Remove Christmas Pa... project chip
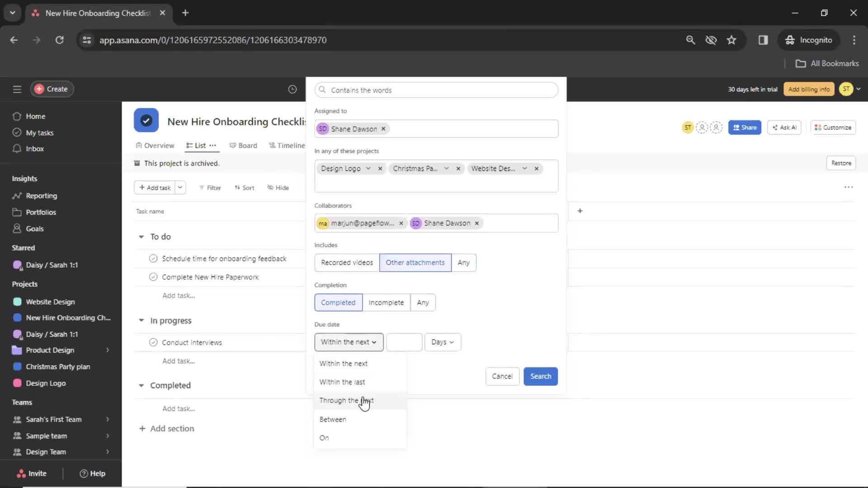The width and height of the screenshot is (868, 488). click(458, 169)
